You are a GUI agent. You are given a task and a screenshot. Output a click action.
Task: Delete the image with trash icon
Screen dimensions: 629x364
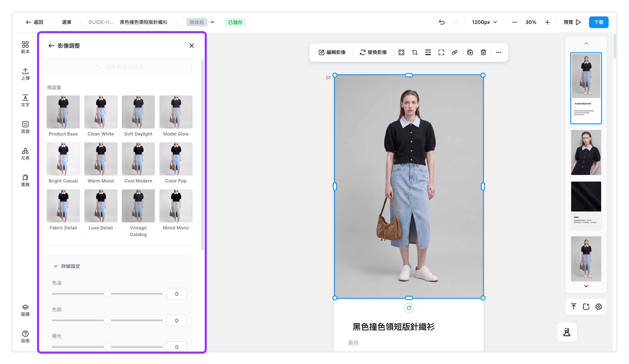pyautogui.click(x=483, y=52)
